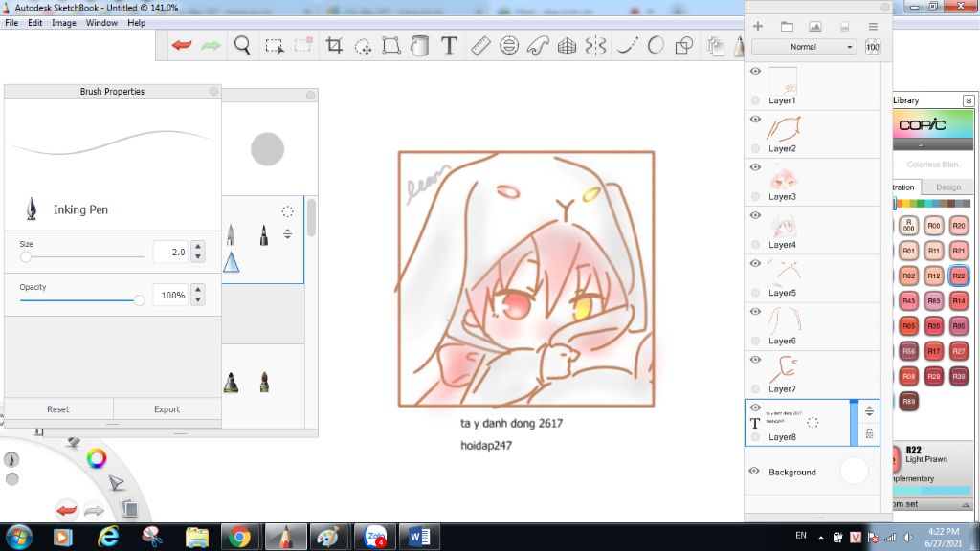Hide Layer1 with its eye icon
980x551 pixels.
point(755,71)
